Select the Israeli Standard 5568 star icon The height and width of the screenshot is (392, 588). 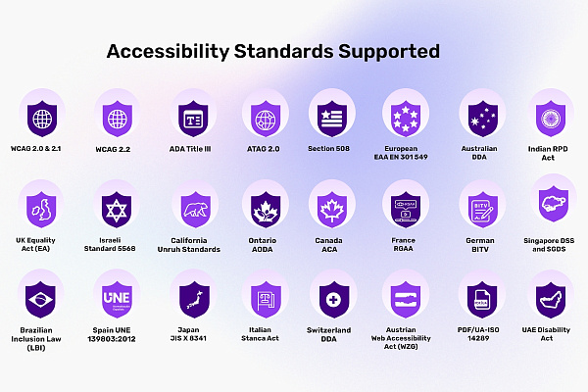coord(117,210)
